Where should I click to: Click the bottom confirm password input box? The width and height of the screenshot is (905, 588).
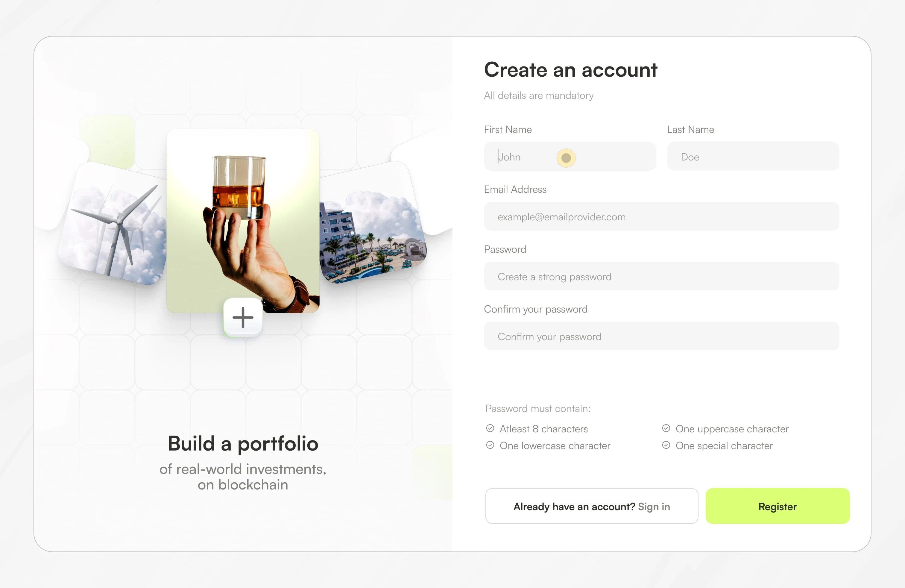point(661,336)
